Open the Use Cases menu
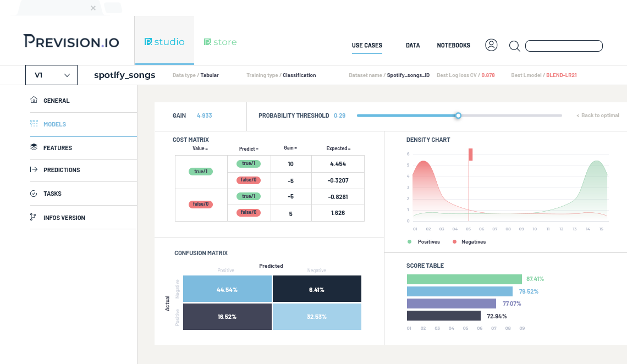 click(367, 46)
